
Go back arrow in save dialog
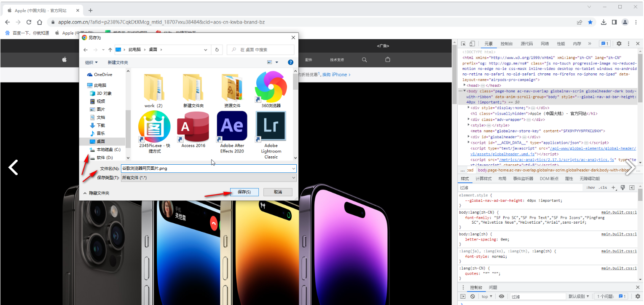click(x=86, y=50)
